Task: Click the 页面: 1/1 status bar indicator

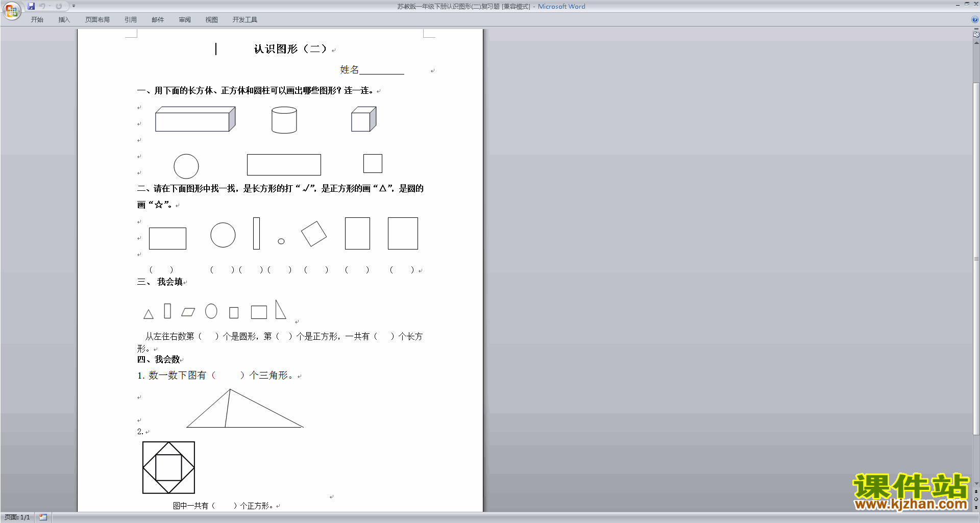Action: point(17,517)
